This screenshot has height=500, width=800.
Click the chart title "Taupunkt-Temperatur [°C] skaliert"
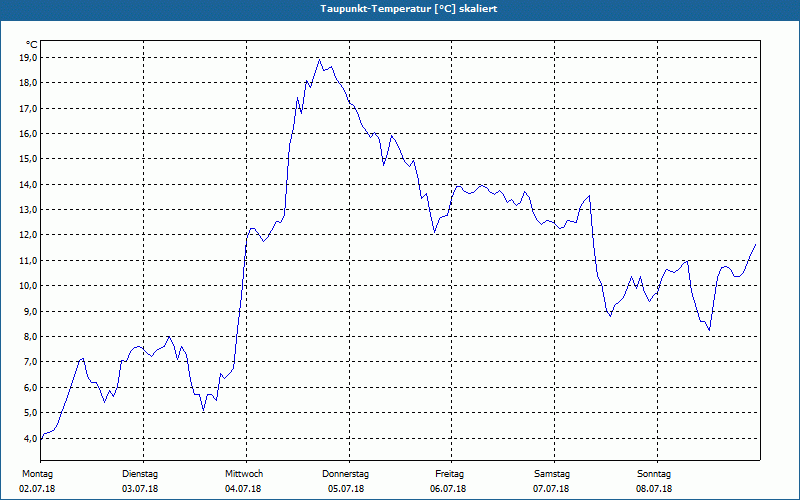click(409, 9)
